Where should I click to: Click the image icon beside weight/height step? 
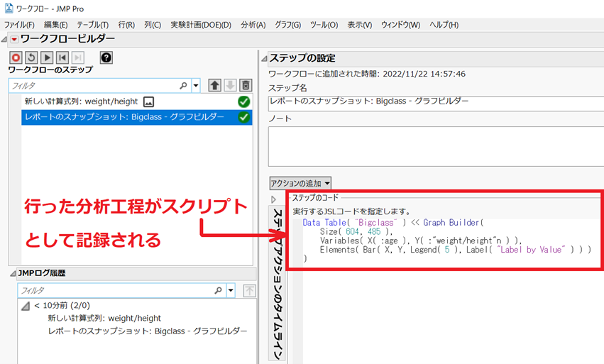coord(148,101)
